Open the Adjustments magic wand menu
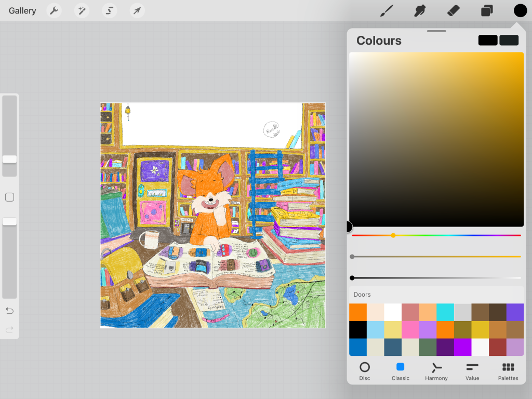 click(82, 10)
